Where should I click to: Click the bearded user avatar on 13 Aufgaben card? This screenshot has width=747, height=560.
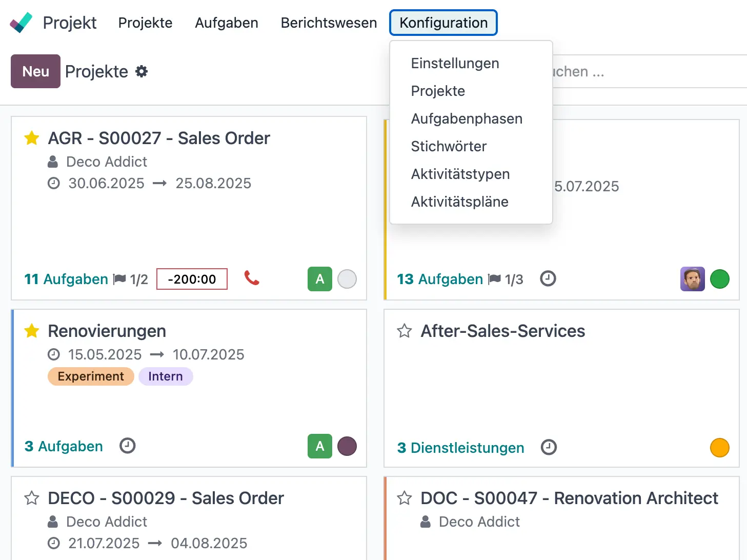pos(692,279)
